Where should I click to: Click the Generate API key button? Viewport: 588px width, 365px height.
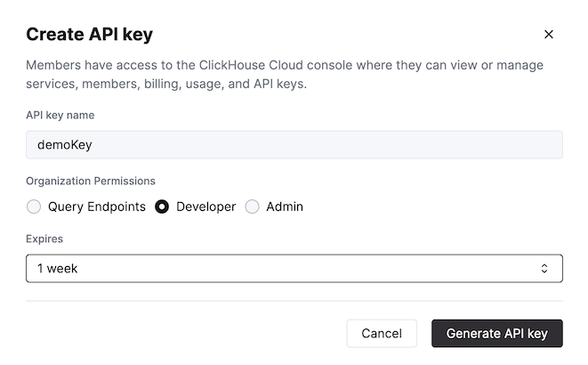click(x=496, y=334)
